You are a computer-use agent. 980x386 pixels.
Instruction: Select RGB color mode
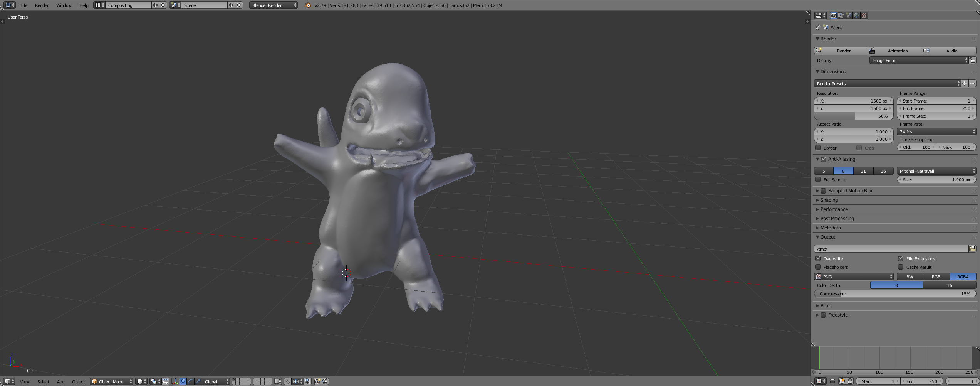coord(936,277)
